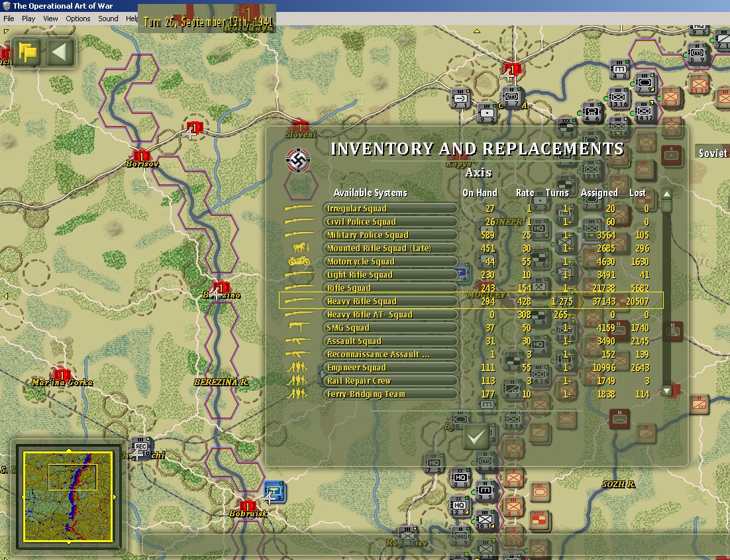This screenshot has height=560, width=730.
Task: Select the Marina Gorka objective marker
Action: [x=62, y=374]
